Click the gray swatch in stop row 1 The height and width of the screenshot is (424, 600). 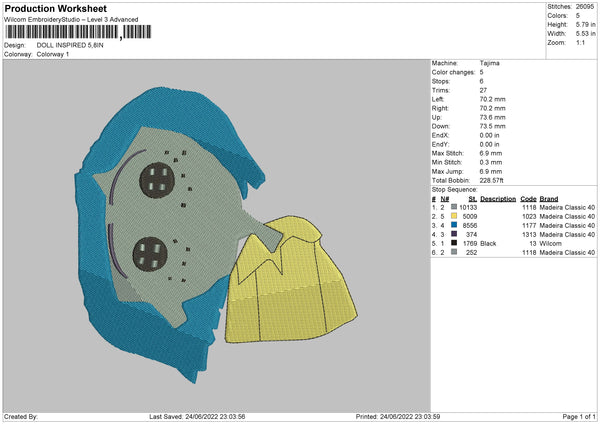454,207
